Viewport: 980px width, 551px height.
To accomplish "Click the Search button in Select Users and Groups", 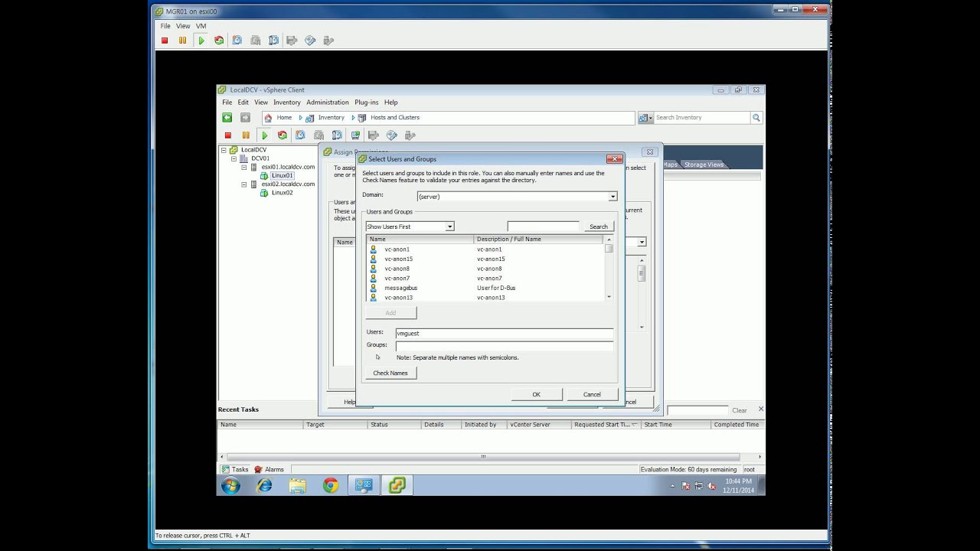I will (599, 227).
